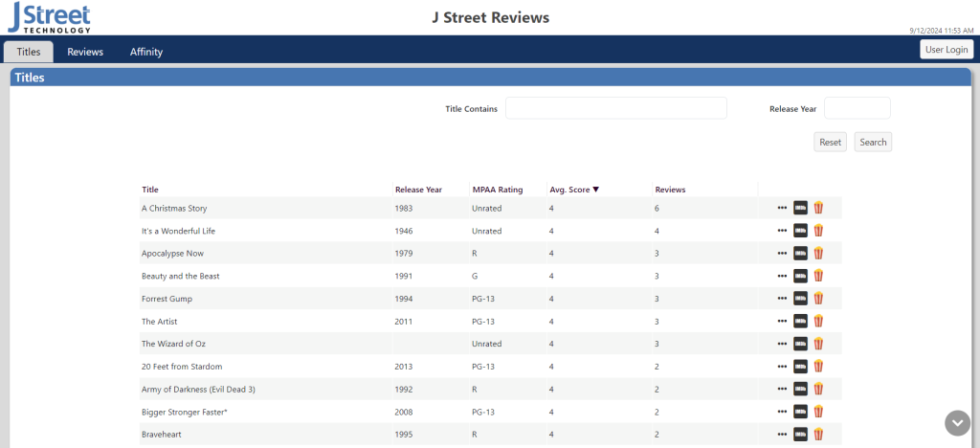980x448 pixels.
Task: Click the User Login button
Action: click(947, 50)
